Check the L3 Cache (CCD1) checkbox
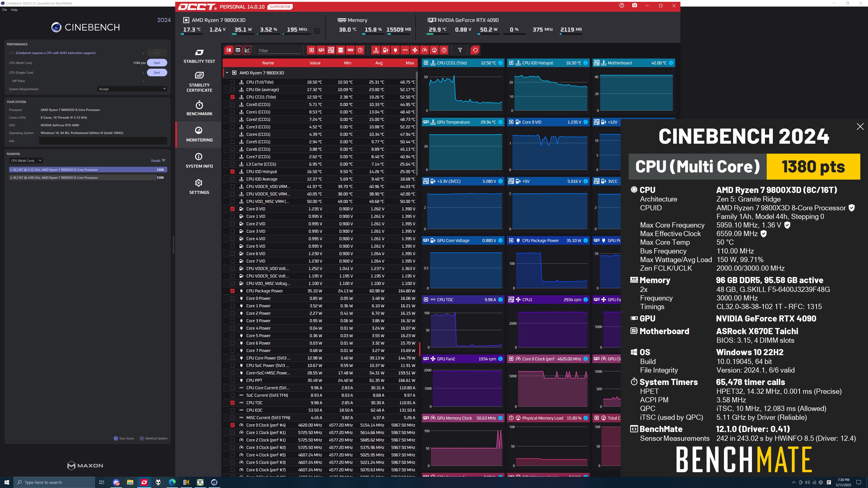Image resolution: width=868 pixels, height=488 pixels. tap(233, 164)
